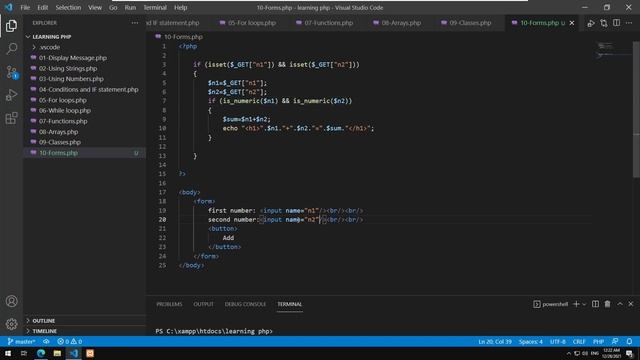The width and height of the screenshot is (640, 360).
Task: Click the publish changes cloud icon in the status bar
Action: coord(46,341)
